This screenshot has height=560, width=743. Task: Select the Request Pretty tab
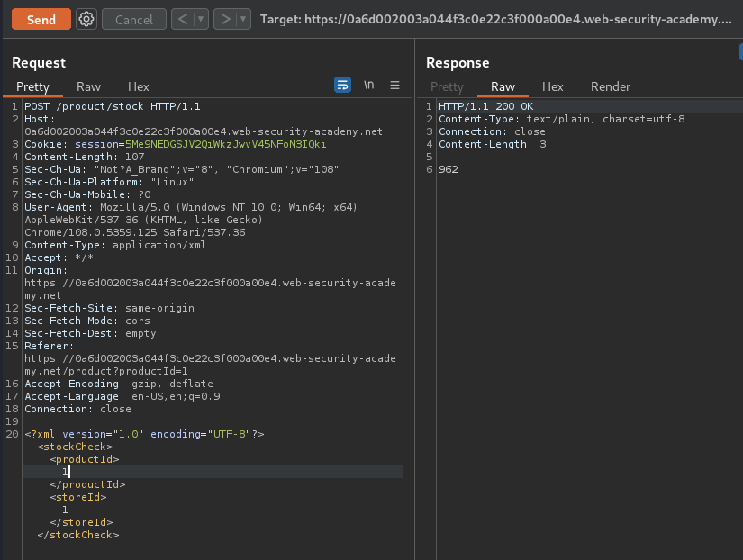(x=32, y=86)
